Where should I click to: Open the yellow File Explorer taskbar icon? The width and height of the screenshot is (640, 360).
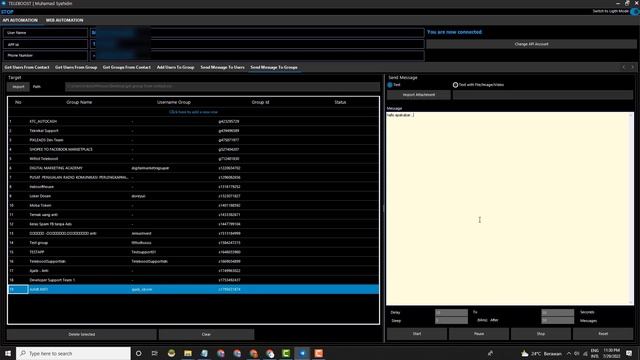tap(188, 353)
